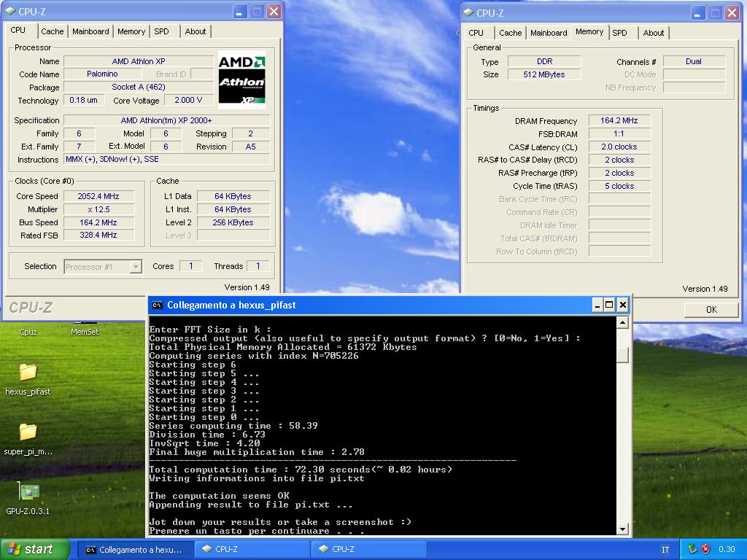Minimize the Collegamento a hexus_pifast console
The image size is (747, 560).
pos(597,305)
